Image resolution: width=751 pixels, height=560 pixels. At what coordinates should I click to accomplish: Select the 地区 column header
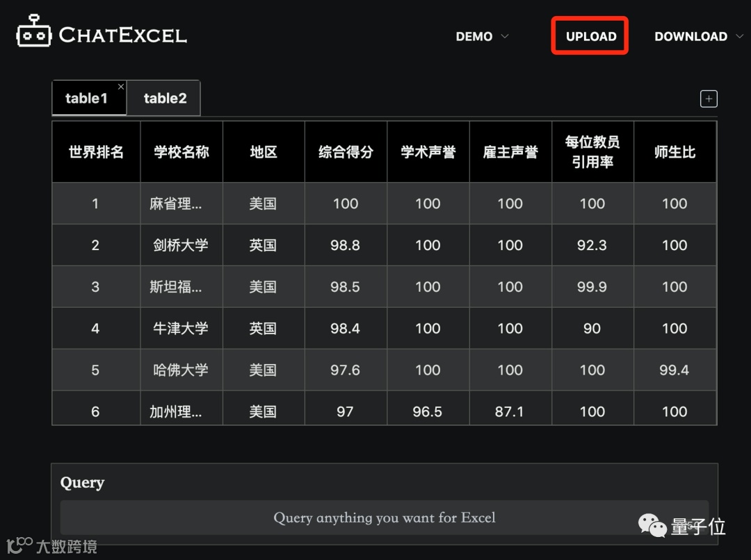(264, 151)
